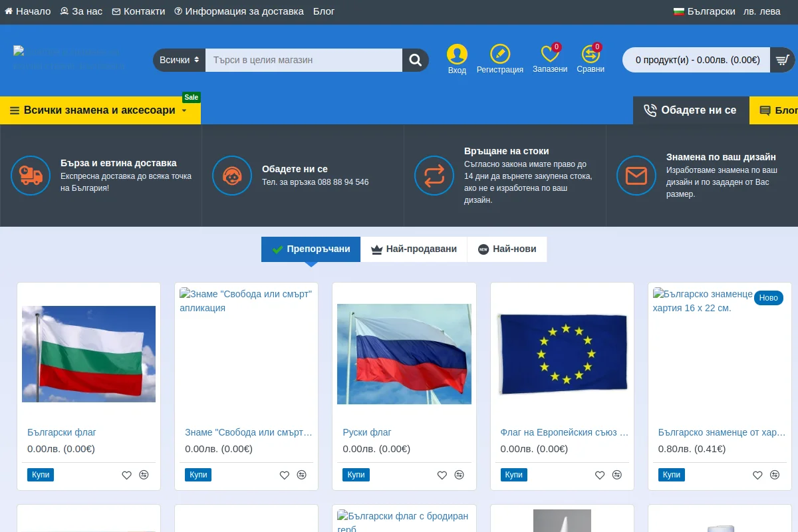Open the Блог link in top bar
The height and width of the screenshot is (532, 798).
click(324, 11)
